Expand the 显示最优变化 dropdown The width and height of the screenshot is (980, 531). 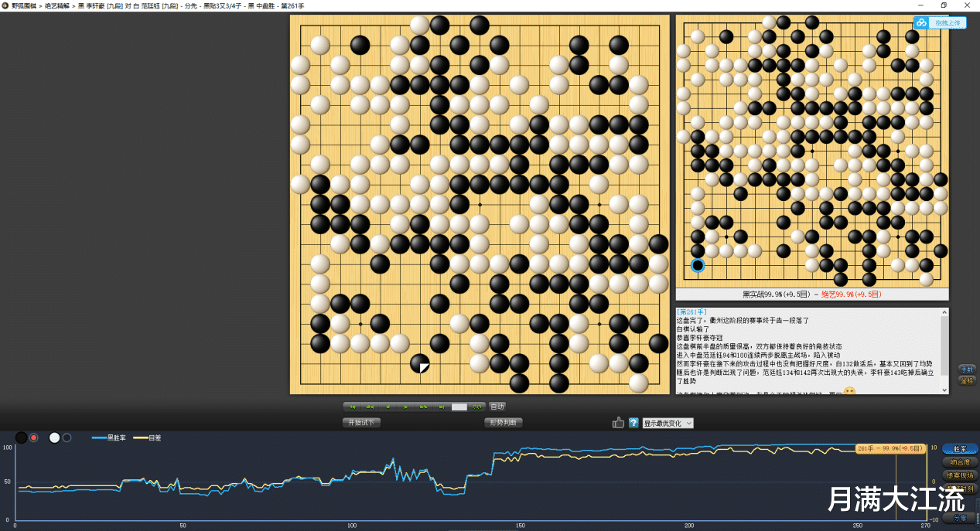(668, 423)
